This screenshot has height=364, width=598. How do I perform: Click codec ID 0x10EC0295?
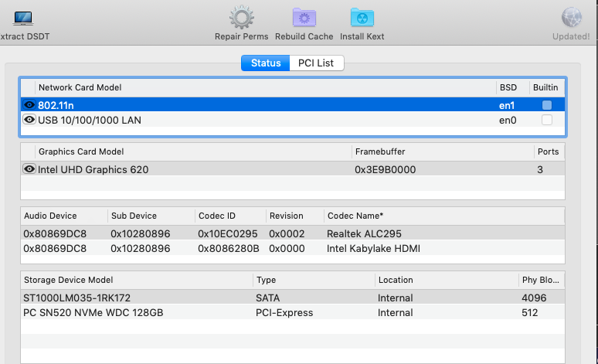(228, 233)
